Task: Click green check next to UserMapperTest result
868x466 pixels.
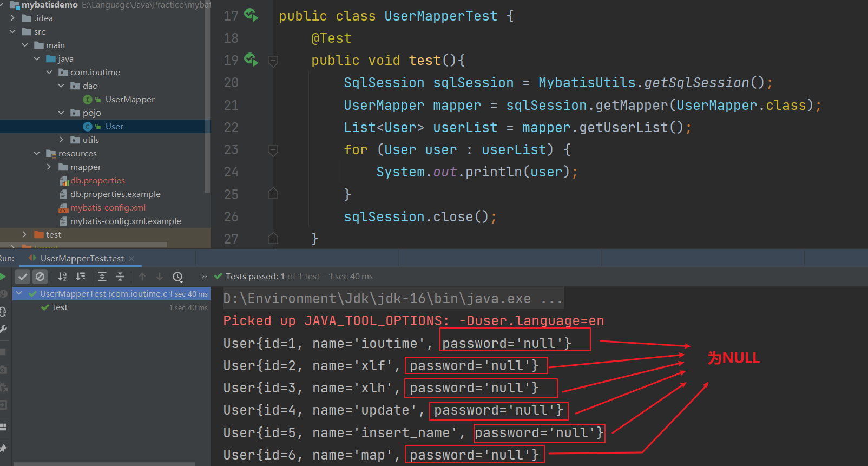Action: [x=33, y=294]
